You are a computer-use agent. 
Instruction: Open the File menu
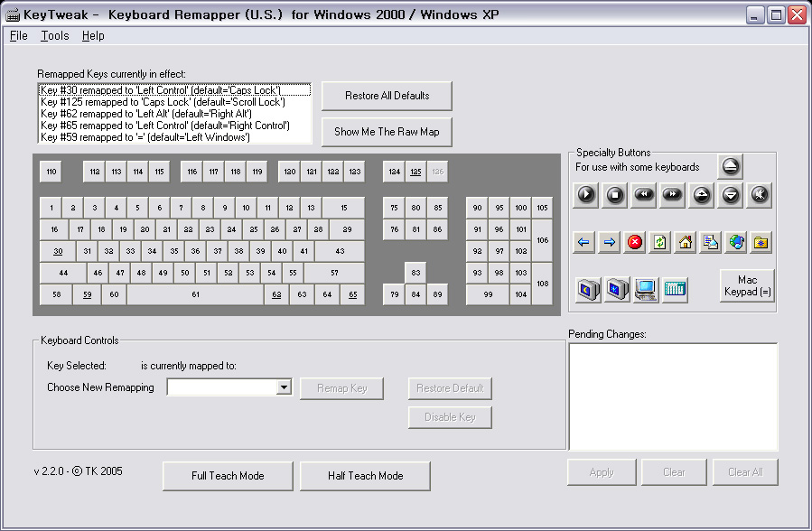tap(19, 36)
